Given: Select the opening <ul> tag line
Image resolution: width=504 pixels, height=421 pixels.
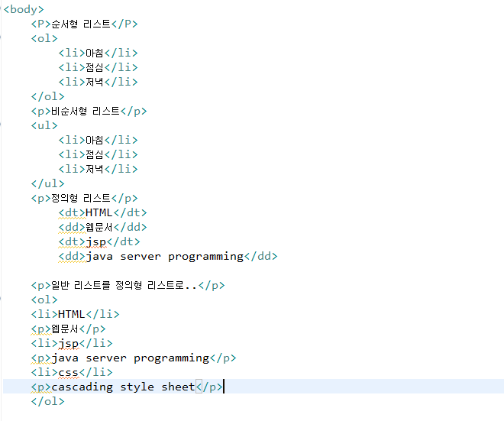Looking at the screenshot, I should tap(44, 125).
